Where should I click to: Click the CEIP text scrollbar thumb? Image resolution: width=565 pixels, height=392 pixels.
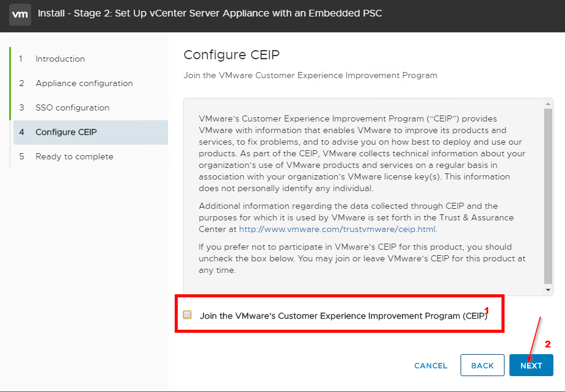click(x=548, y=197)
